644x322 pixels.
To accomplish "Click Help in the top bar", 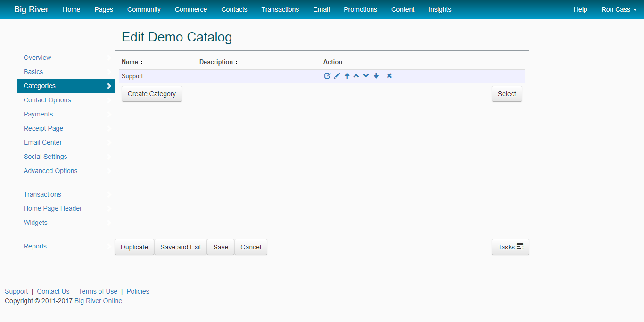I will [580, 9].
